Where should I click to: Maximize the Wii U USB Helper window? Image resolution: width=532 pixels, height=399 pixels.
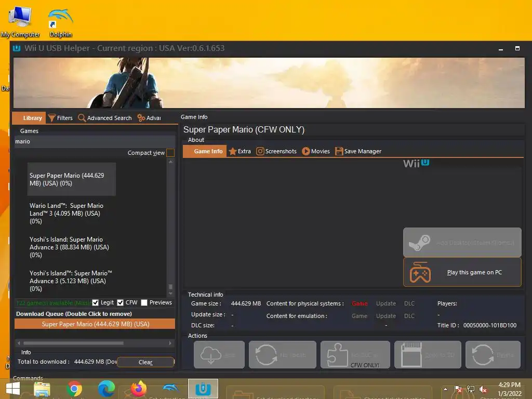tap(517, 48)
